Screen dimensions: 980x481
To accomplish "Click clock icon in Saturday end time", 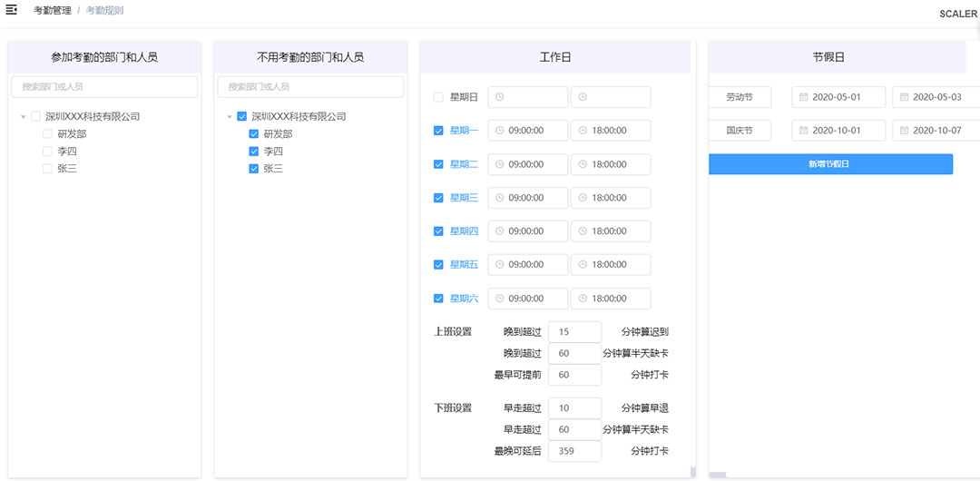I will point(583,299).
